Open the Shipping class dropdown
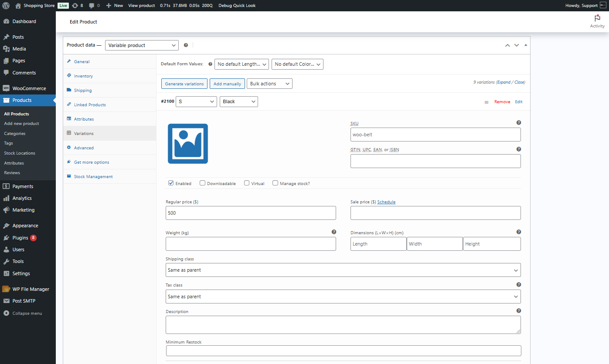 (x=343, y=270)
